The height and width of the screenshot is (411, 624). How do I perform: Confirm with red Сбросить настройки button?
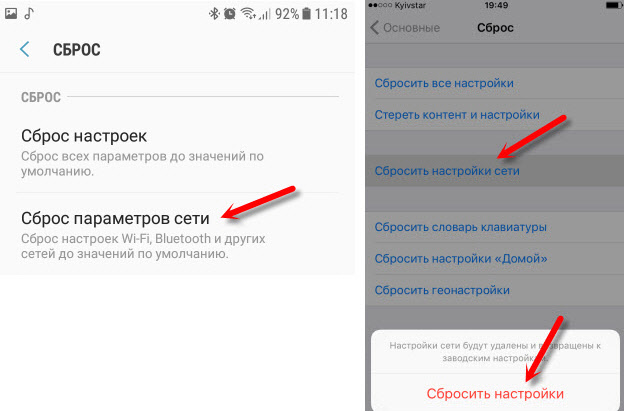pos(495,393)
